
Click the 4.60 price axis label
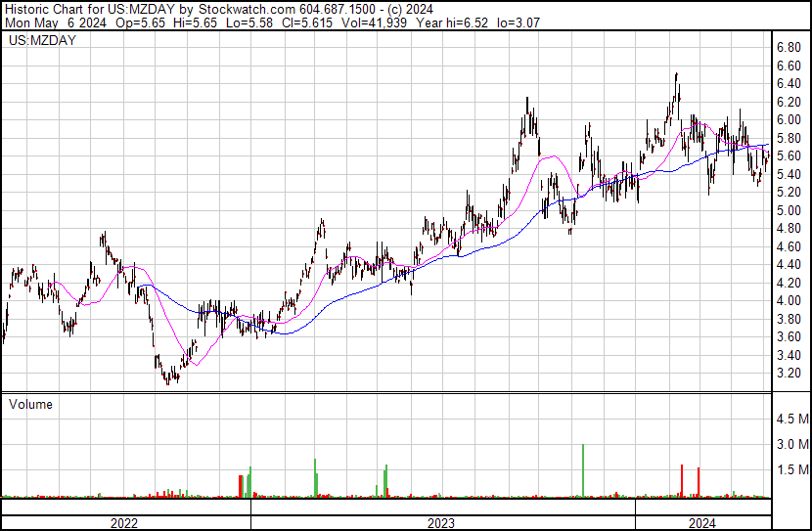pyautogui.click(x=789, y=246)
